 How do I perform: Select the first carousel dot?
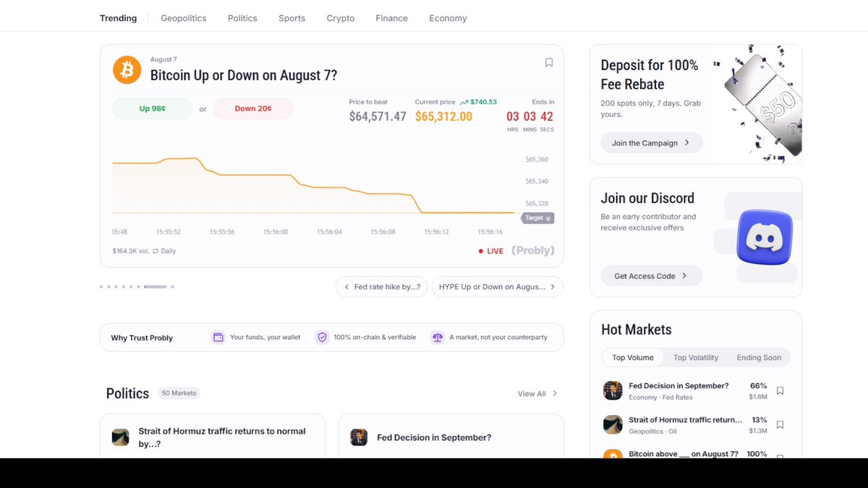point(101,287)
